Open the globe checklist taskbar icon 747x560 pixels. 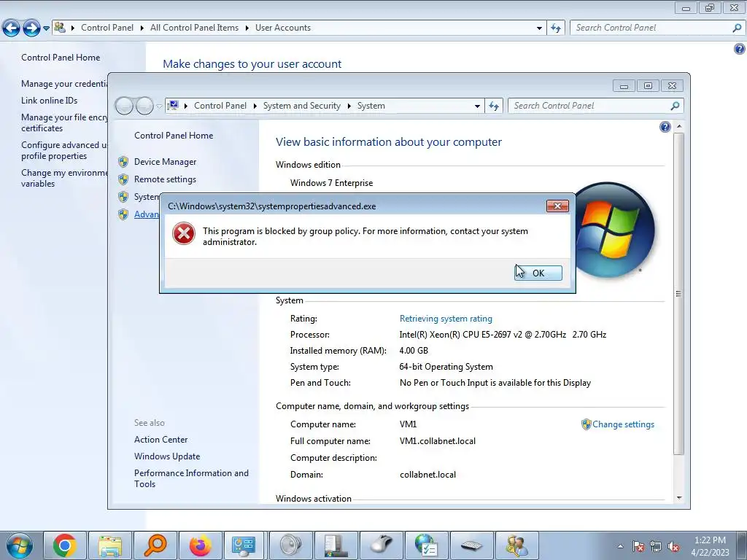tap(426, 545)
